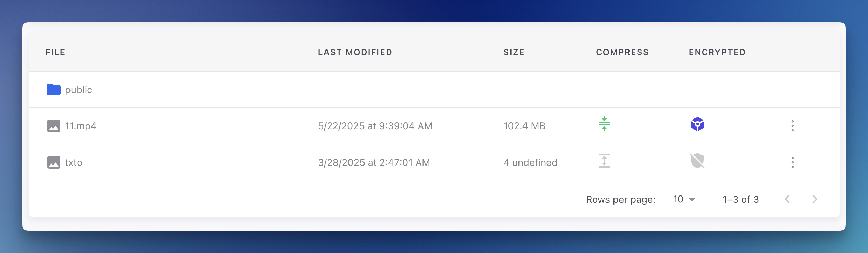Click the file name 11.mp4
The height and width of the screenshot is (253, 868).
[x=81, y=126]
